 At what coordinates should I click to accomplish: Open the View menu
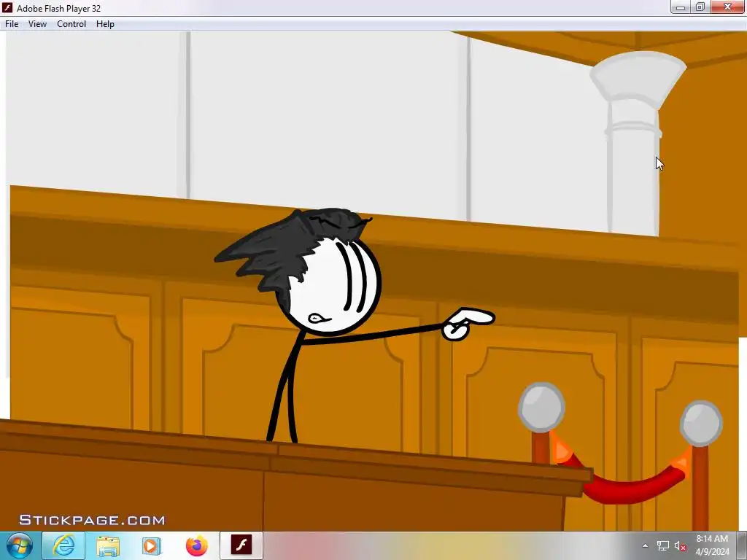point(37,24)
